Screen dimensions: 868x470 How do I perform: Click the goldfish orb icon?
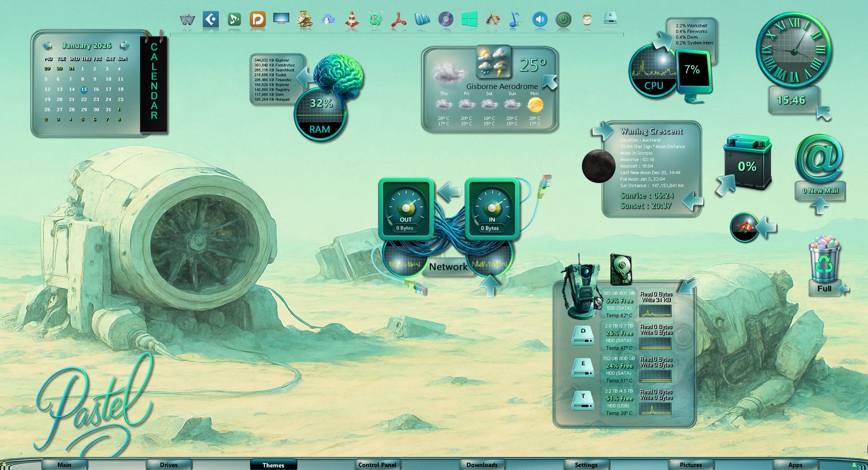click(x=744, y=227)
